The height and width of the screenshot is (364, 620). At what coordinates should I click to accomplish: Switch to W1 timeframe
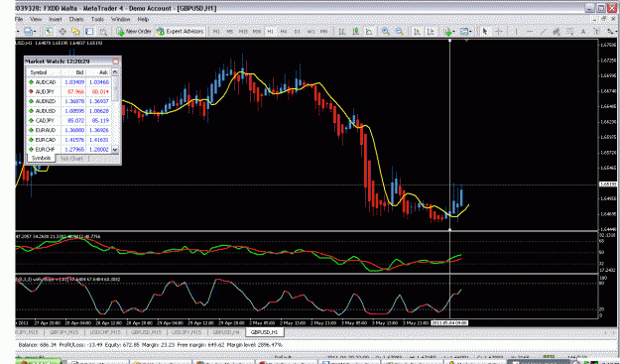click(x=310, y=31)
